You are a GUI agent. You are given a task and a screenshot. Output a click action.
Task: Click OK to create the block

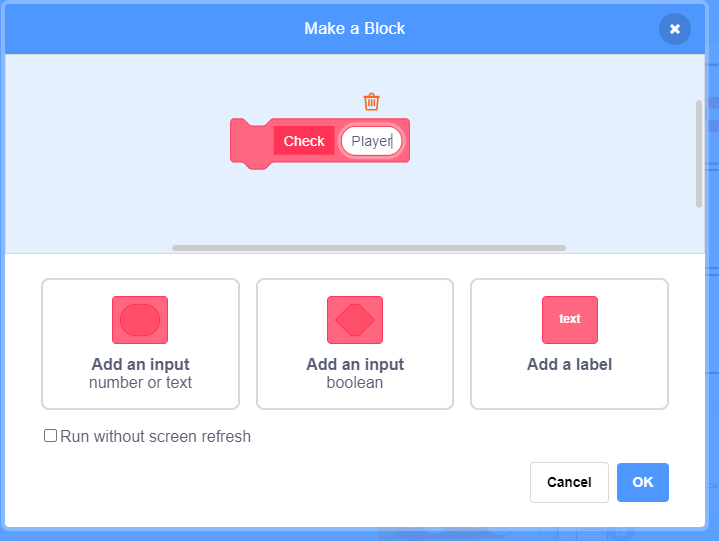coord(642,482)
